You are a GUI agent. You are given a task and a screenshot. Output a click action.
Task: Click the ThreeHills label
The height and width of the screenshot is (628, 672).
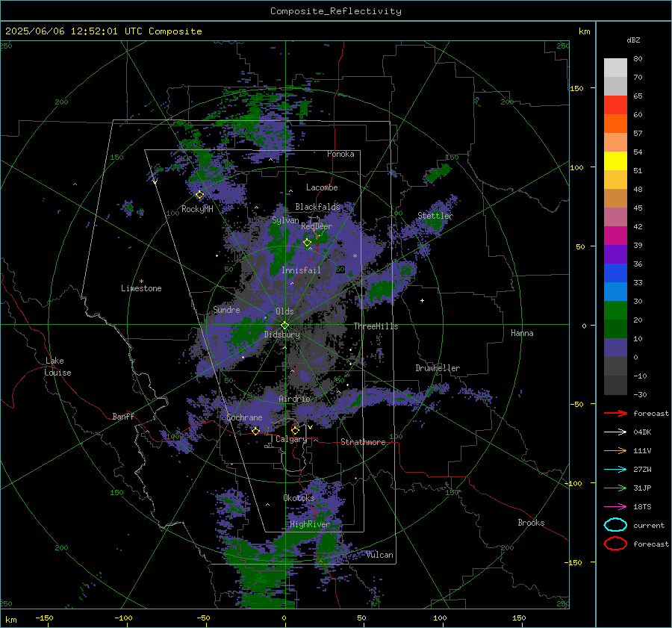(376, 326)
